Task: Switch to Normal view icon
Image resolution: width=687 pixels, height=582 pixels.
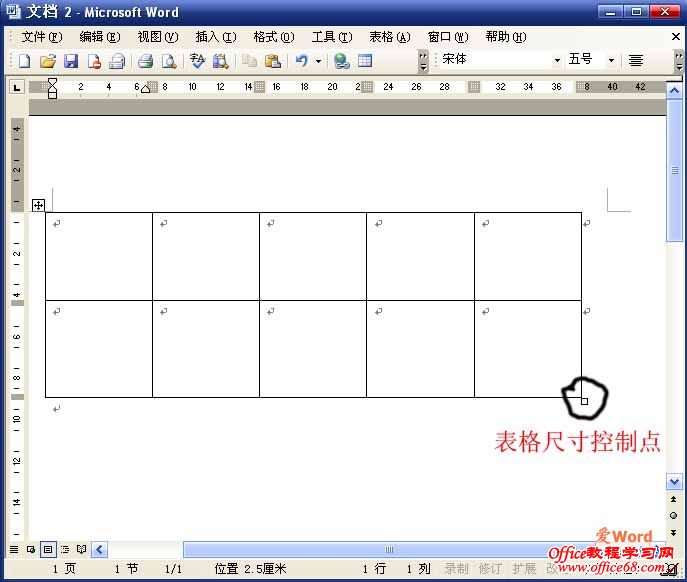Action: [x=14, y=549]
